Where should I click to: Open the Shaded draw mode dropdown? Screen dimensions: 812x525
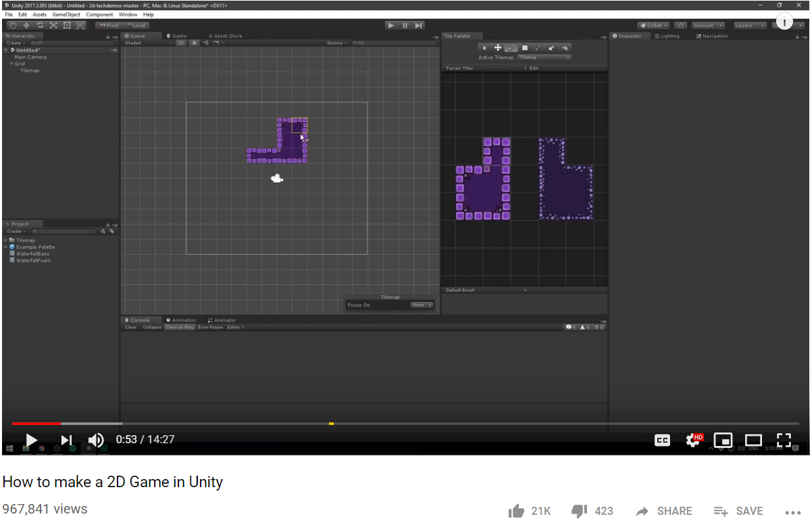(149, 43)
